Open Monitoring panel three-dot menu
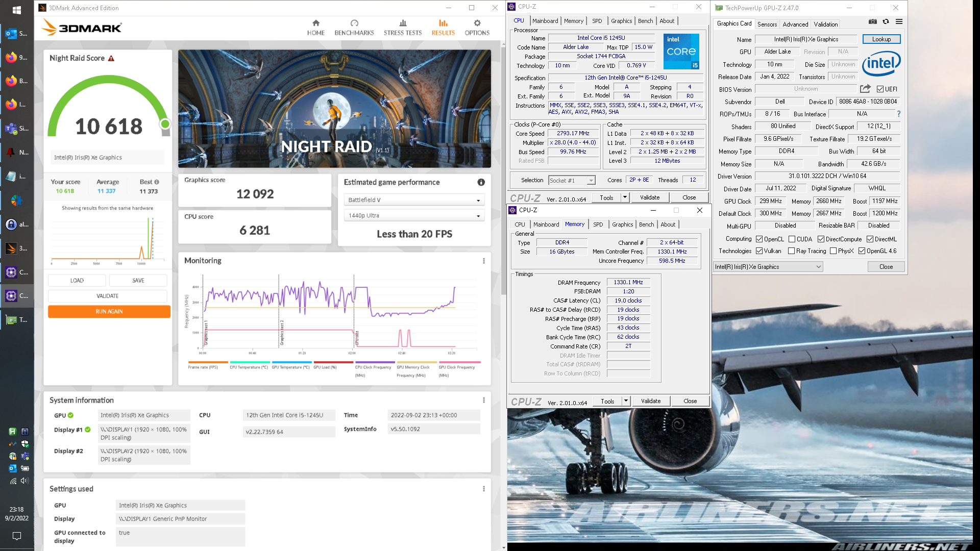Viewport: 980px width, 551px height. (x=484, y=261)
